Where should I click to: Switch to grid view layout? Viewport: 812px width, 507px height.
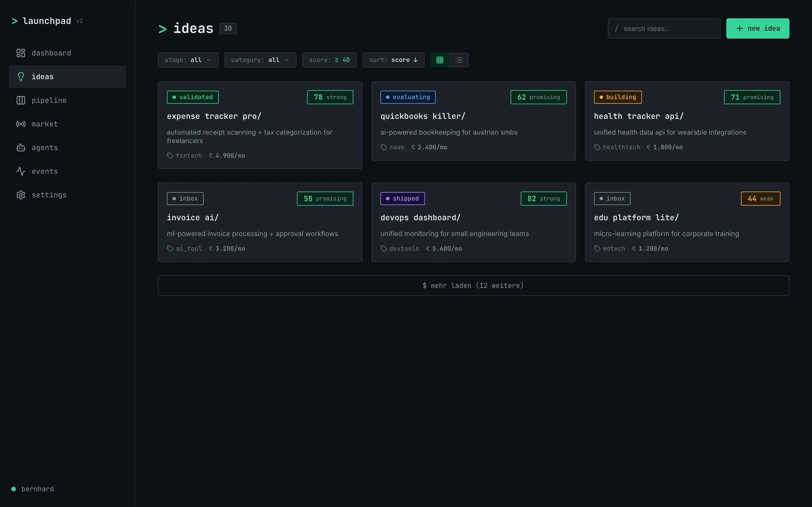pyautogui.click(x=440, y=60)
